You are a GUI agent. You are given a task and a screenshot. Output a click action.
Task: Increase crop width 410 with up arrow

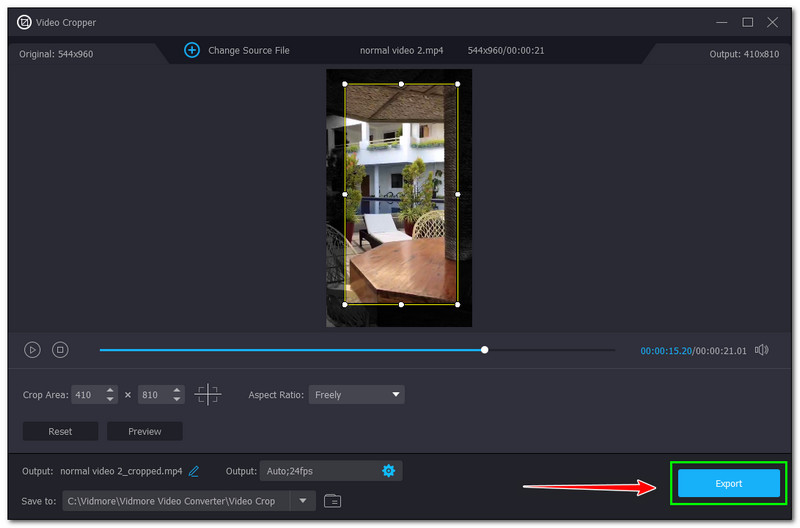tap(110, 390)
